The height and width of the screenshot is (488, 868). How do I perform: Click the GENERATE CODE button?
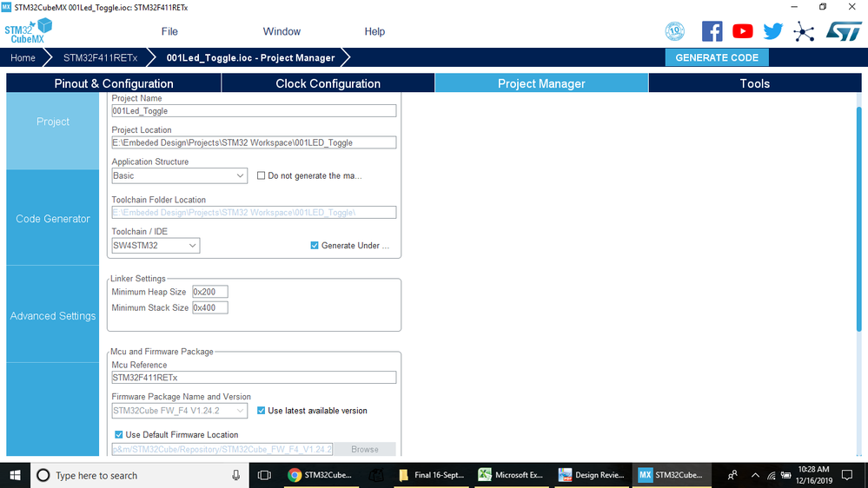pyautogui.click(x=717, y=57)
